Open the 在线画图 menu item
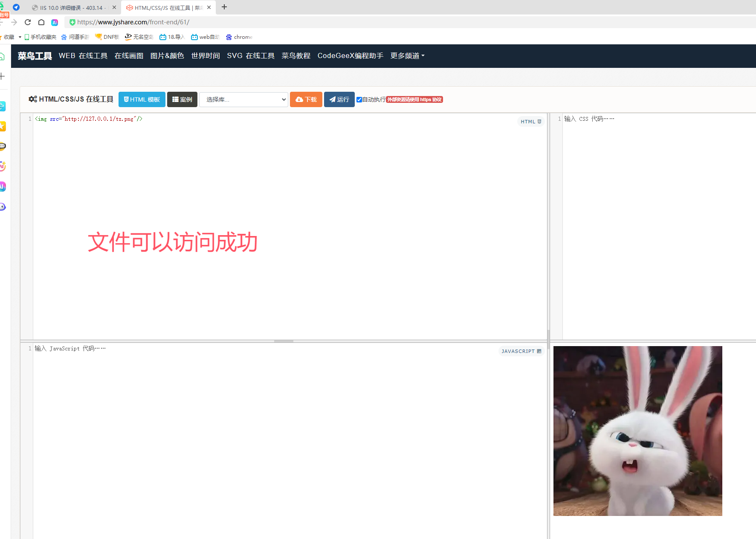756x539 pixels. [129, 56]
